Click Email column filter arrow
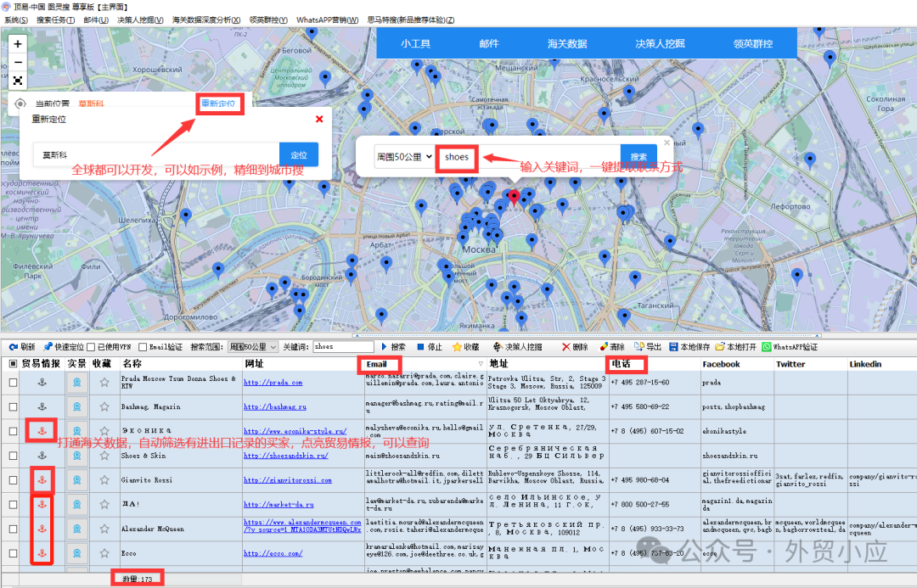This screenshot has height=588, width=917. (481, 364)
